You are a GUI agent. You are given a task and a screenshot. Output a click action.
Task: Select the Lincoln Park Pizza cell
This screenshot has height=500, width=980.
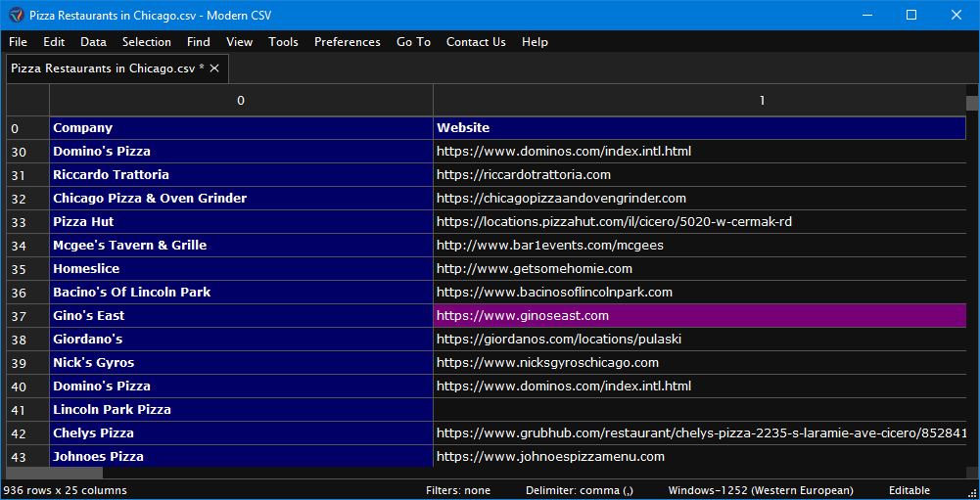[x=241, y=410]
